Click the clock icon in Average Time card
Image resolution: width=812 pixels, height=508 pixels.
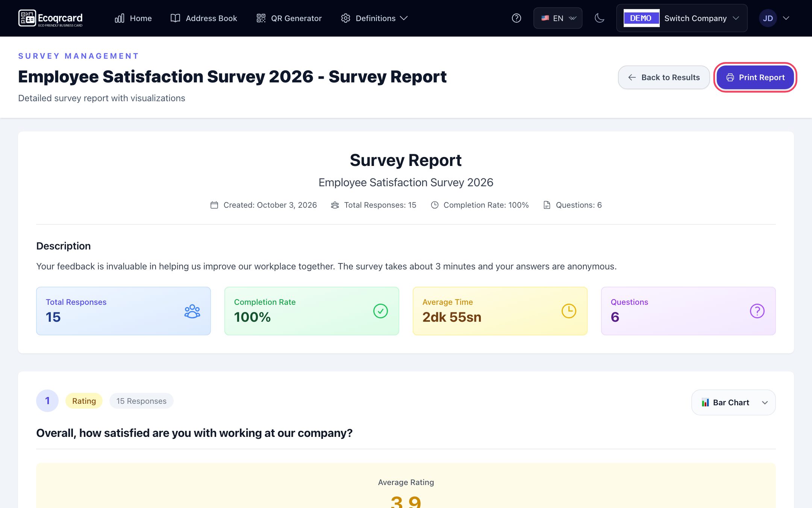[569, 311]
